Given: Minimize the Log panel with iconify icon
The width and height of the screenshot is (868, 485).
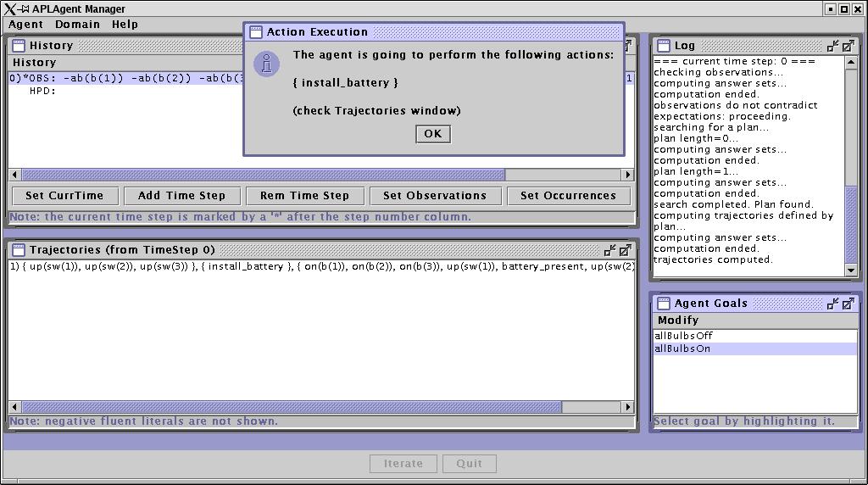Looking at the screenshot, I should (833, 46).
